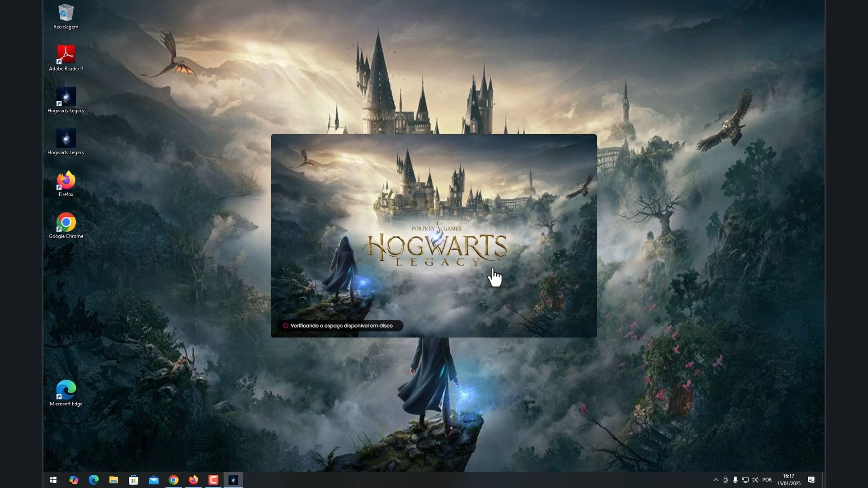Image resolution: width=868 pixels, height=488 pixels.
Task: Select Hogwarts Legacy shortcut just above Firefox
Action: tap(66, 142)
